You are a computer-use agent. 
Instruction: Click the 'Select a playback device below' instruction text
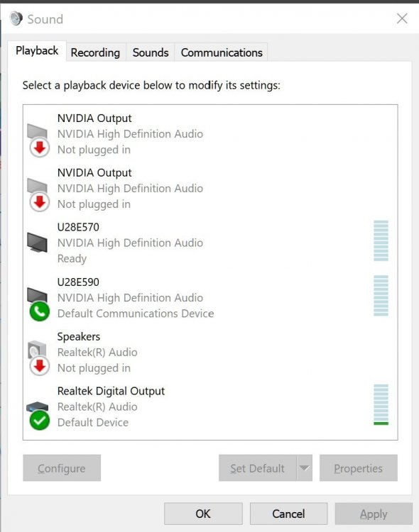(x=151, y=85)
